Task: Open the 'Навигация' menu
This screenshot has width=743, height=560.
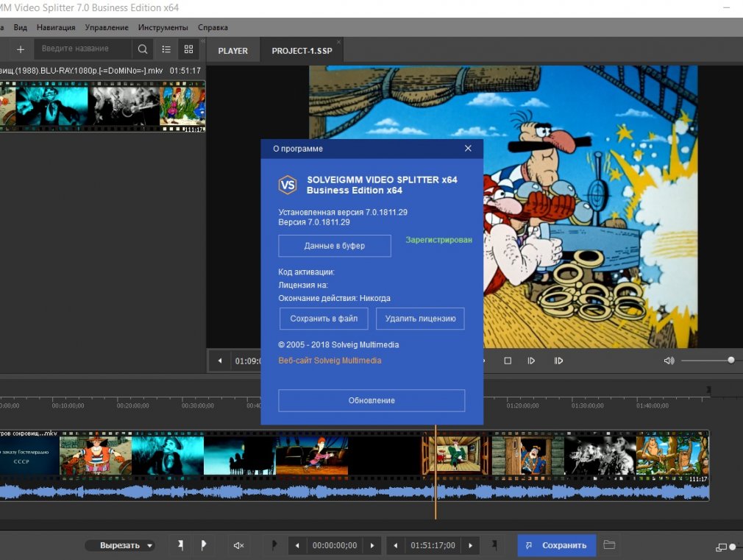Action: click(x=56, y=27)
